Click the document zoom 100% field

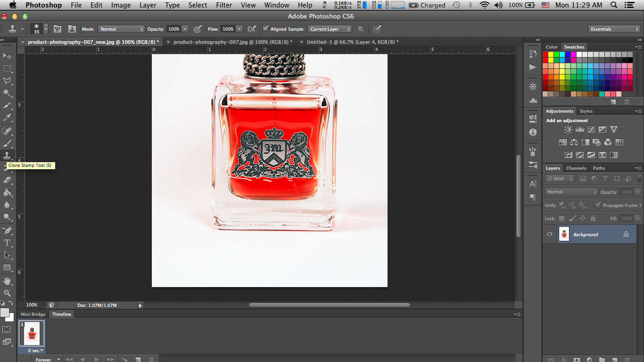[32, 305]
